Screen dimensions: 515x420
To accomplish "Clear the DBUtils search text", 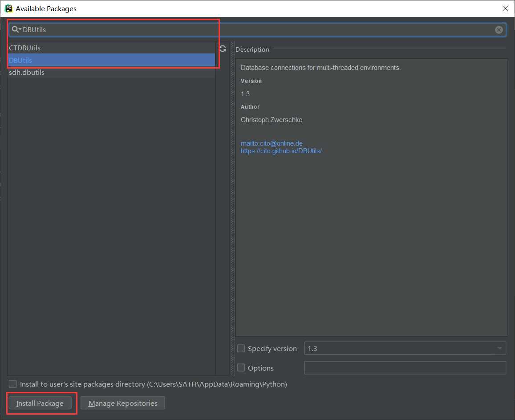I will (499, 29).
